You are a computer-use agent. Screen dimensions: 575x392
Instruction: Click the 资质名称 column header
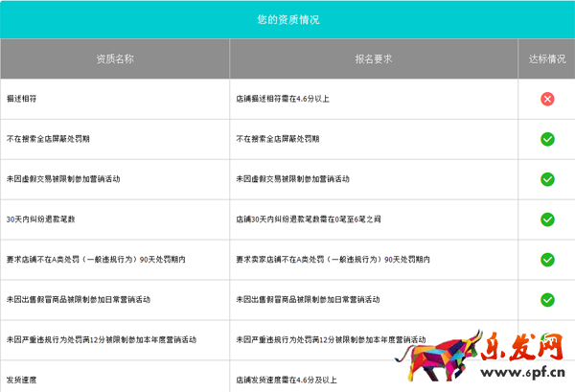[115, 59]
